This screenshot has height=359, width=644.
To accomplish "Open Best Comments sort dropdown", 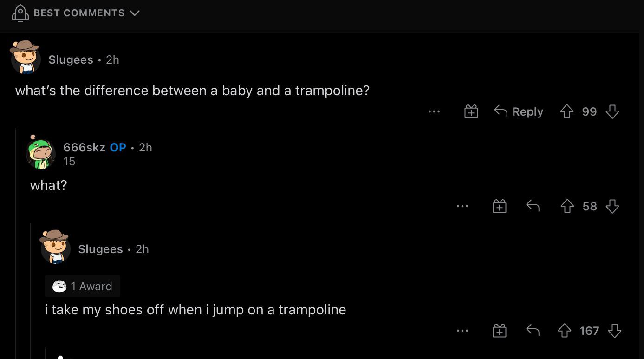I will pyautogui.click(x=79, y=13).
